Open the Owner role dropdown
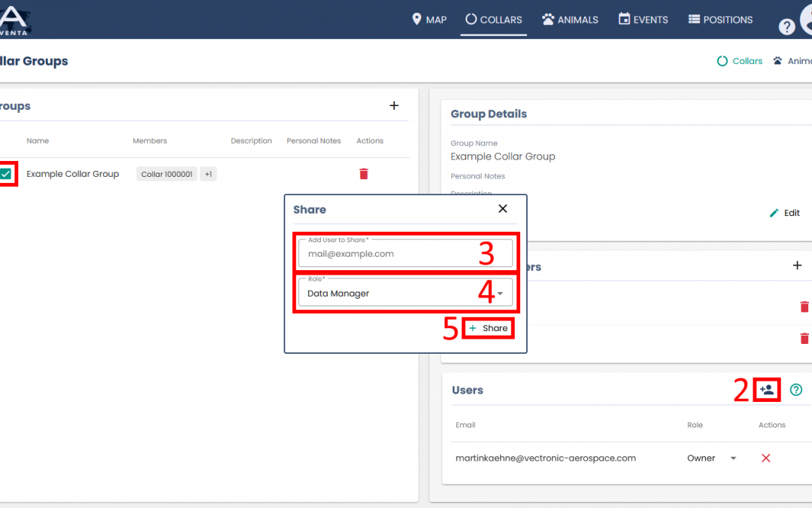 pos(733,458)
